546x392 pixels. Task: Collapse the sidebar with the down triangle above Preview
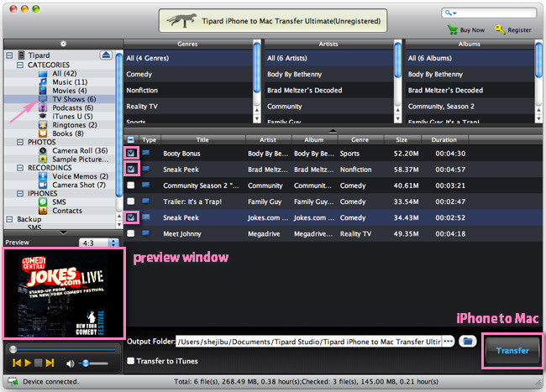pyautogui.click(x=63, y=233)
